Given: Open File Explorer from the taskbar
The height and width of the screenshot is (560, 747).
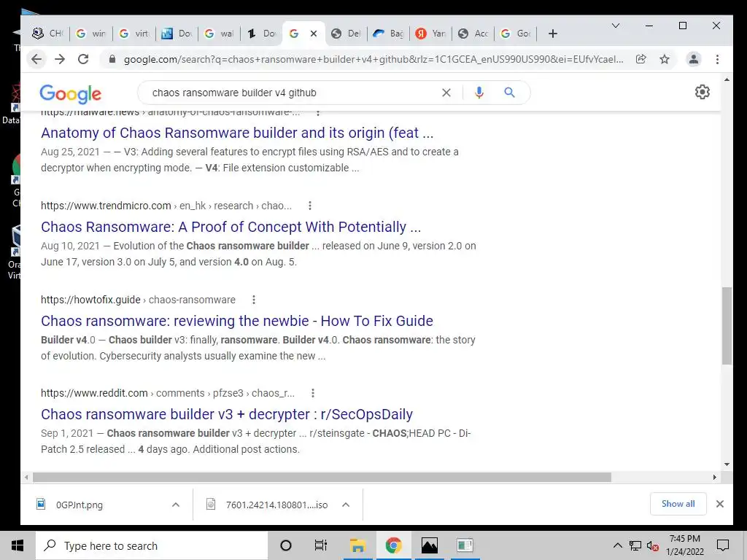Looking at the screenshot, I should pos(357,545).
